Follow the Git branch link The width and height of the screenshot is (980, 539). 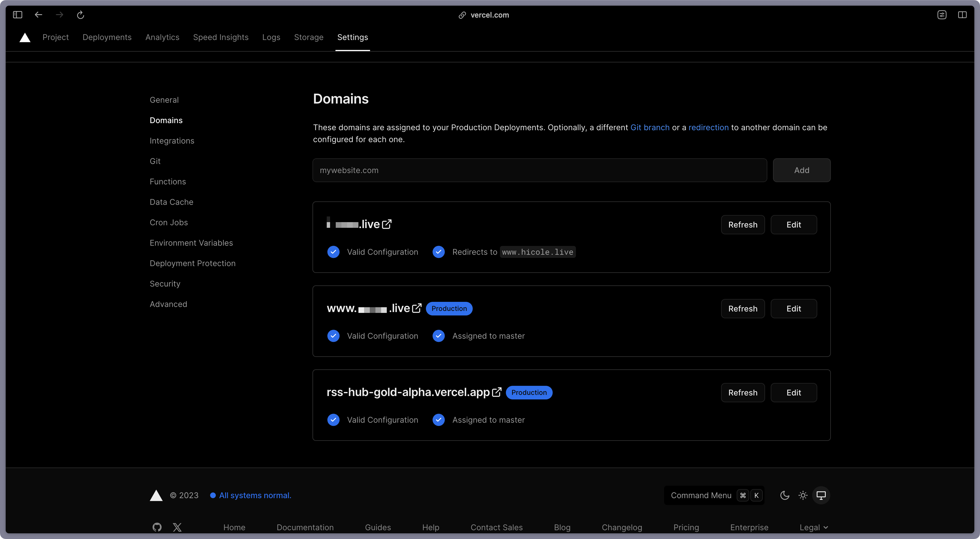click(650, 128)
